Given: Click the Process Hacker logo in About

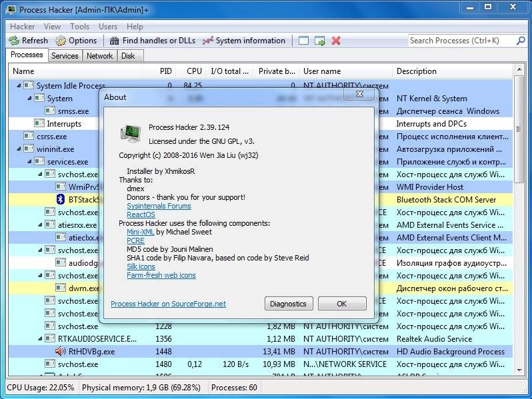Looking at the screenshot, I should 130,134.
